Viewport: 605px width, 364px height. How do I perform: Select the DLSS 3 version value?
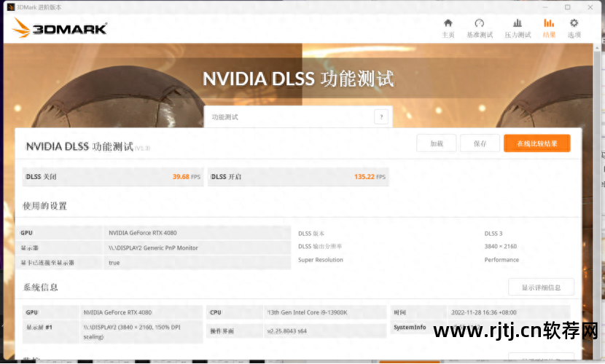pyautogui.click(x=493, y=234)
